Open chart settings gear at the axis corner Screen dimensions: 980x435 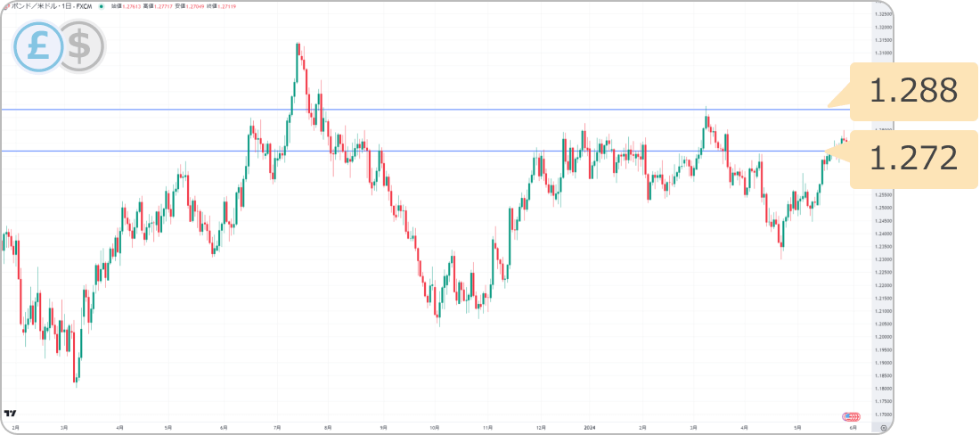883,428
